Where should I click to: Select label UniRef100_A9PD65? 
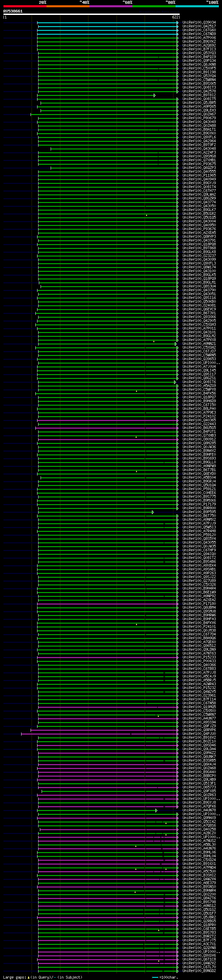point(199,106)
